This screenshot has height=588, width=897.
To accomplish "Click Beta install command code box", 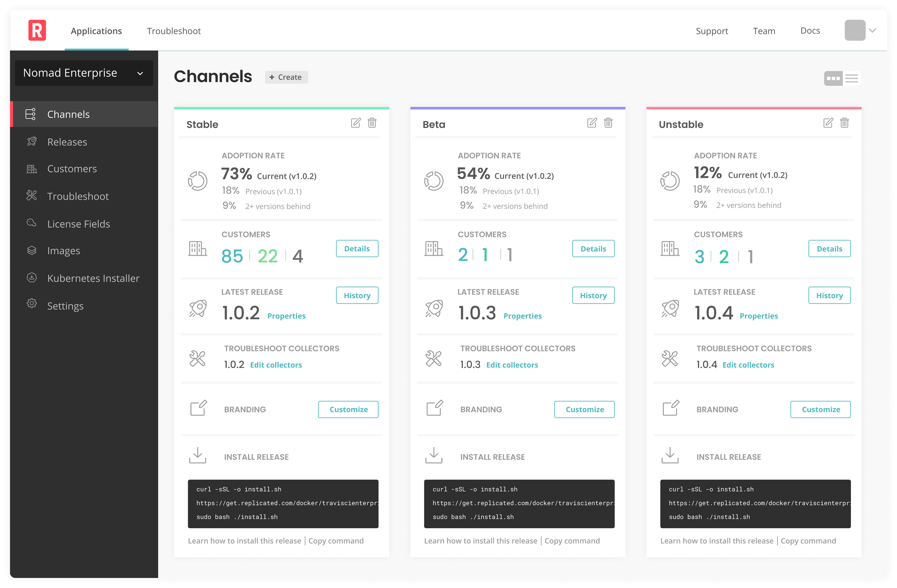I will (x=519, y=504).
